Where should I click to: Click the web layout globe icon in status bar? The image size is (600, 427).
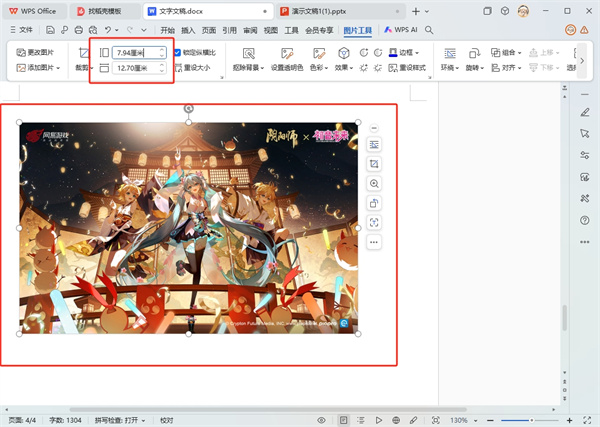tap(396, 420)
